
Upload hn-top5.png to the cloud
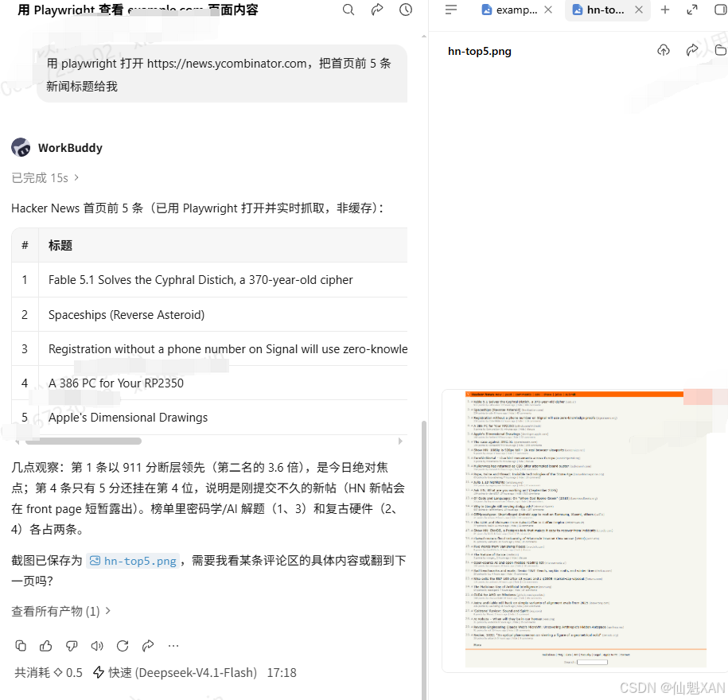664,50
